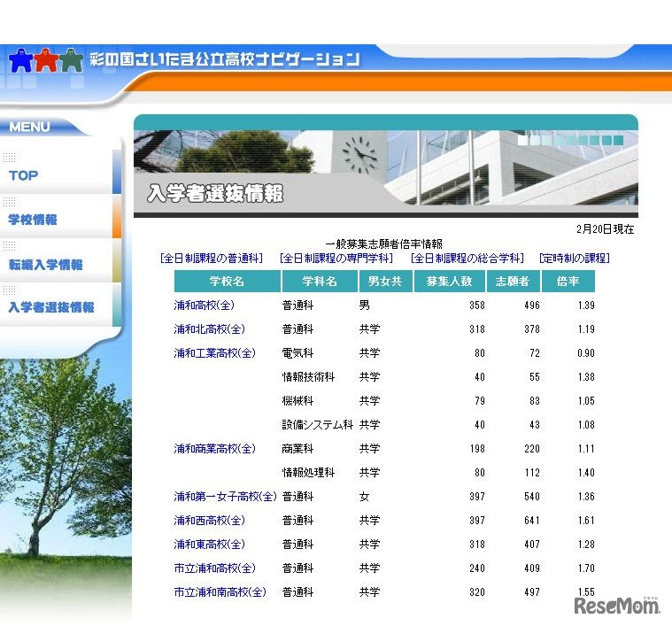Jump to 全日制課程の総合学科 section
The height and width of the screenshot is (626, 672).
[467, 259]
